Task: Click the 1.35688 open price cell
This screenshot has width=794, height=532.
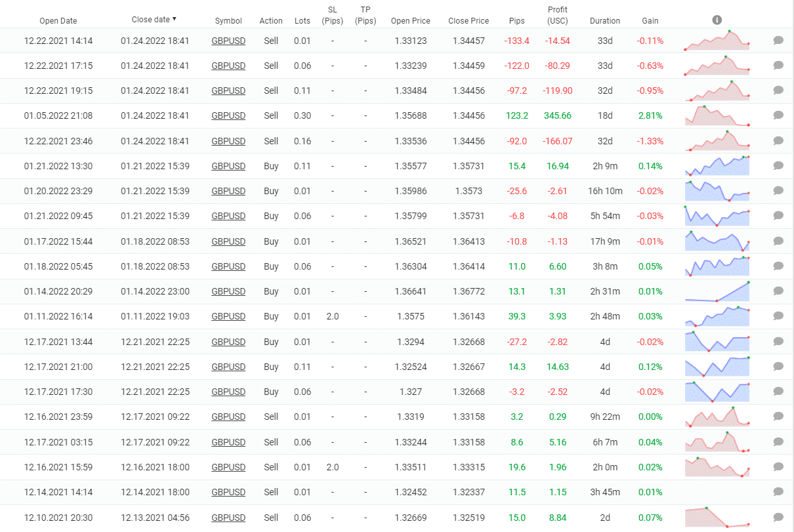Action: (411, 115)
